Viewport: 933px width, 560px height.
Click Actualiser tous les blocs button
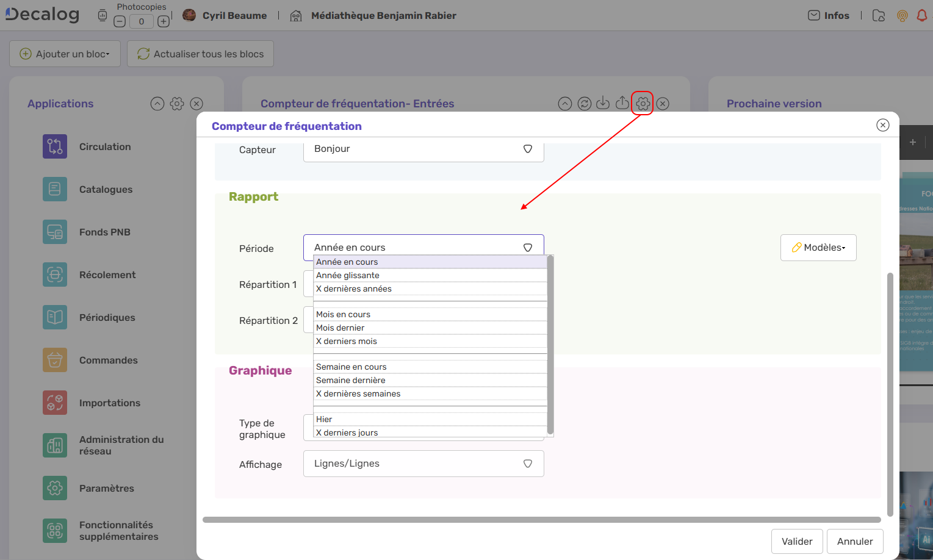pos(200,54)
